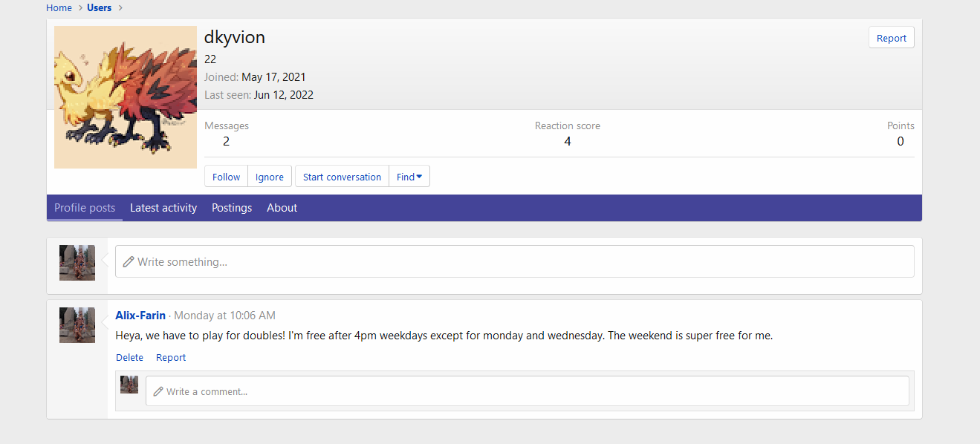The image size is (980, 444).
Task: Open the Home breadcrumb link
Action: point(59,7)
